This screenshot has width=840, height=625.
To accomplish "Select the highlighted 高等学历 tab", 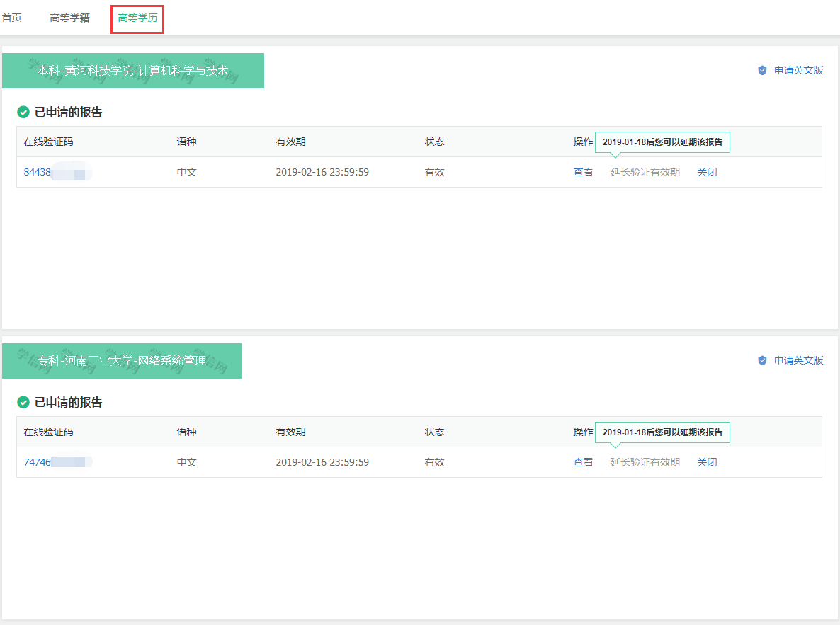I will click(x=137, y=18).
